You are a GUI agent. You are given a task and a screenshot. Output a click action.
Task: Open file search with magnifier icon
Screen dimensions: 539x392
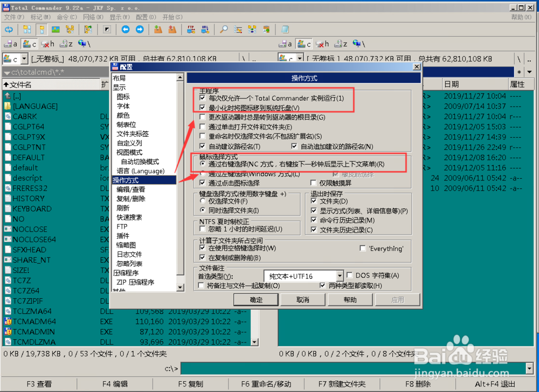point(224,30)
